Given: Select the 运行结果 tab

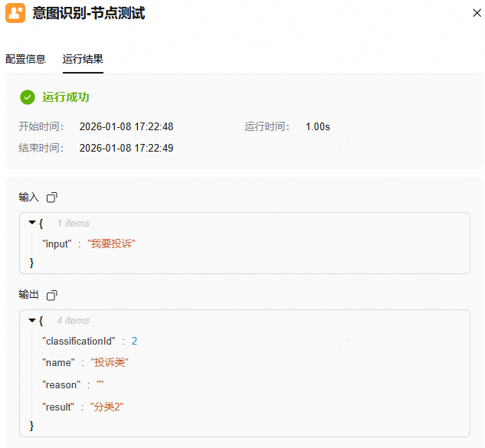Looking at the screenshot, I should click(x=83, y=59).
